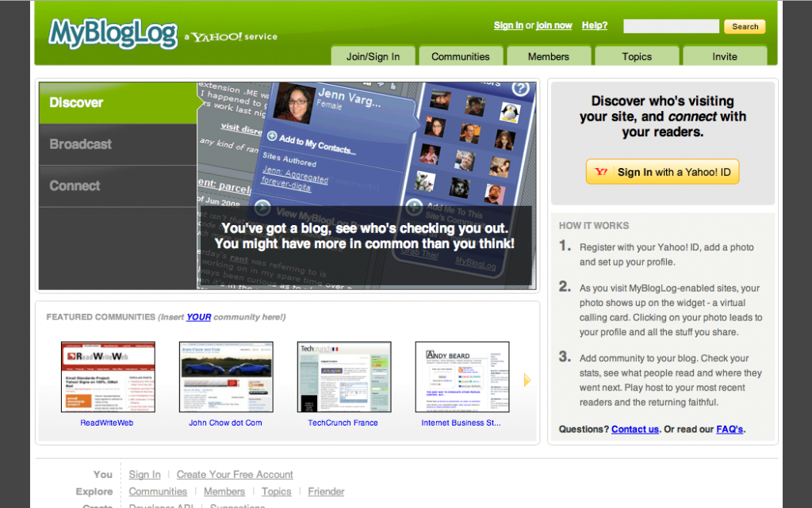
Task: Click inside the search text field
Action: tap(671, 26)
